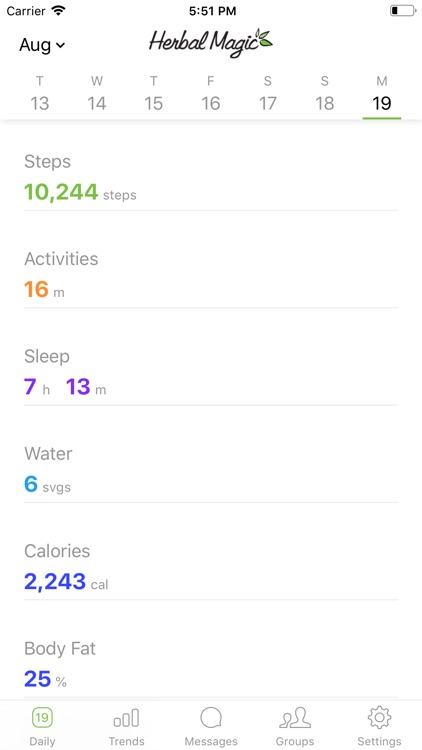Select Monday 19 highlighted date
The width and height of the screenshot is (422, 750).
pyautogui.click(x=381, y=95)
